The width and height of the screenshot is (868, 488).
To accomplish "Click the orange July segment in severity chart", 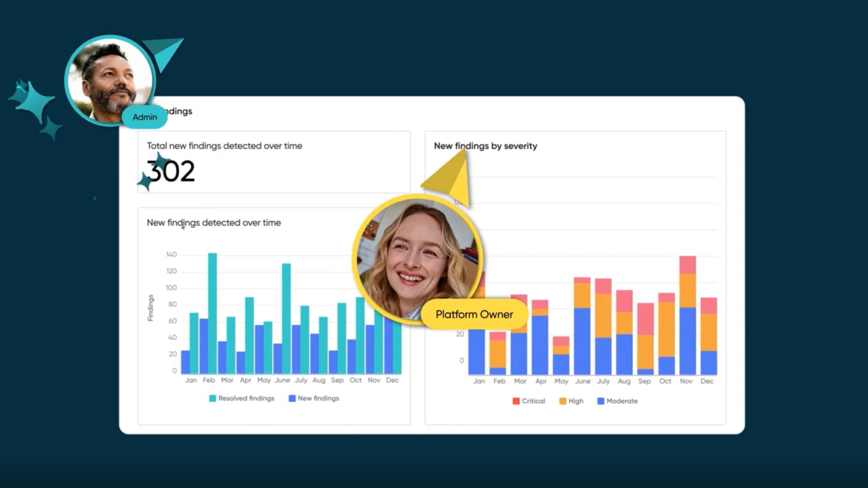I will pos(603,316).
